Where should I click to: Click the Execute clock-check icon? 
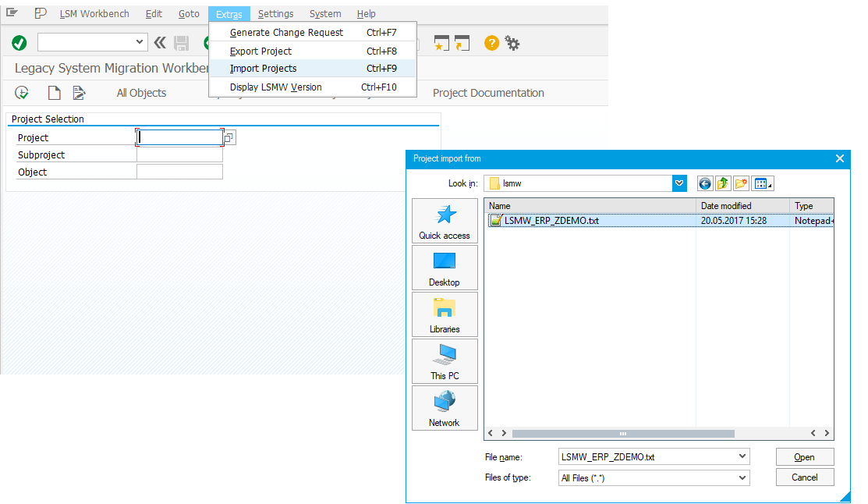[22, 93]
